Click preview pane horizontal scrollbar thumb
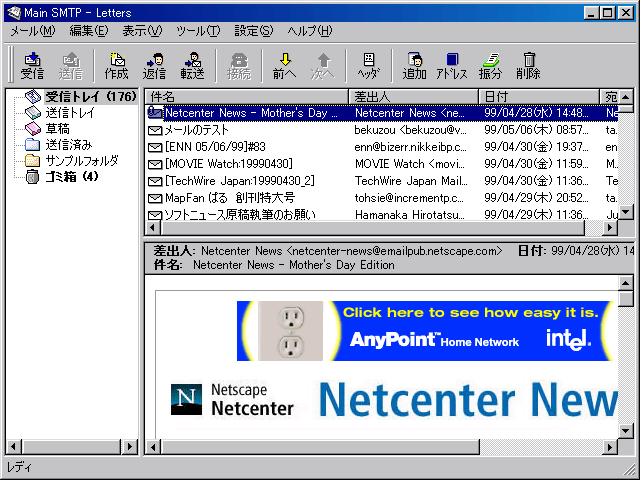The image size is (640, 480). point(320,447)
